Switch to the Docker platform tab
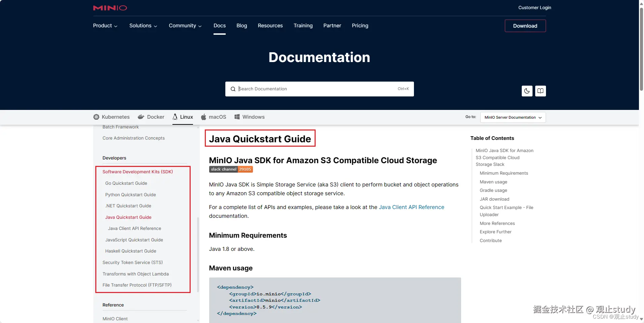The image size is (644, 323). pyautogui.click(x=151, y=117)
